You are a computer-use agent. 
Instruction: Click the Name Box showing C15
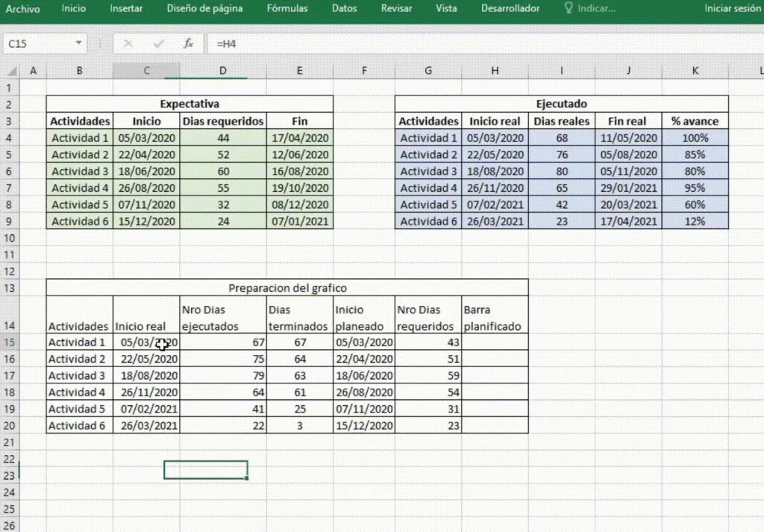(39, 43)
